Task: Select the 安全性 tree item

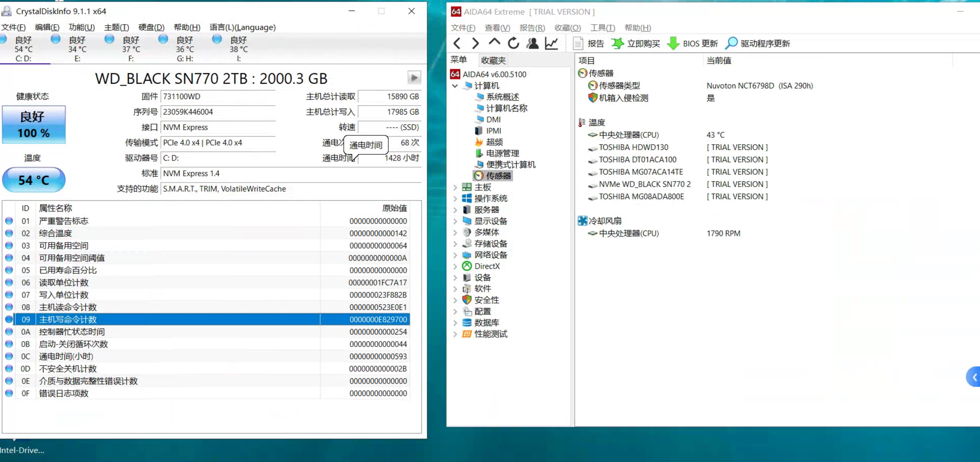Action: click(481, 300)
